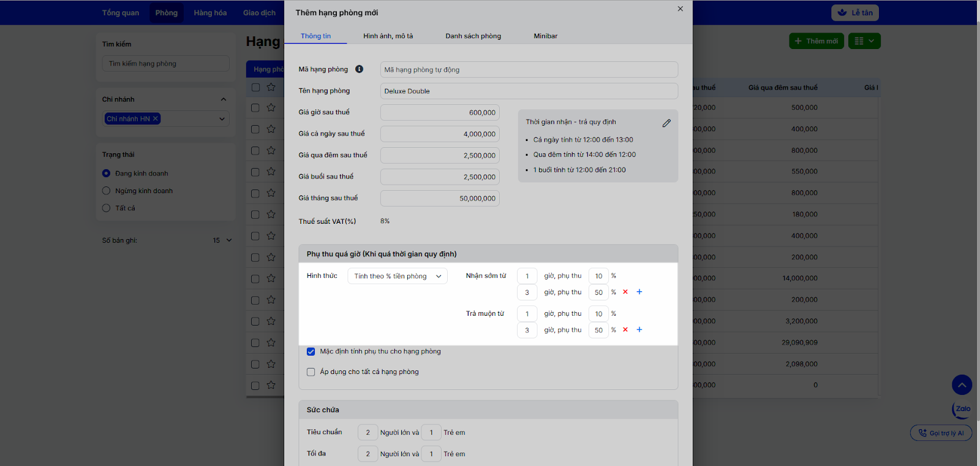Click the Lễ tân button
The height and width of the screenshot is (466, 980).
tap(854, 13)
